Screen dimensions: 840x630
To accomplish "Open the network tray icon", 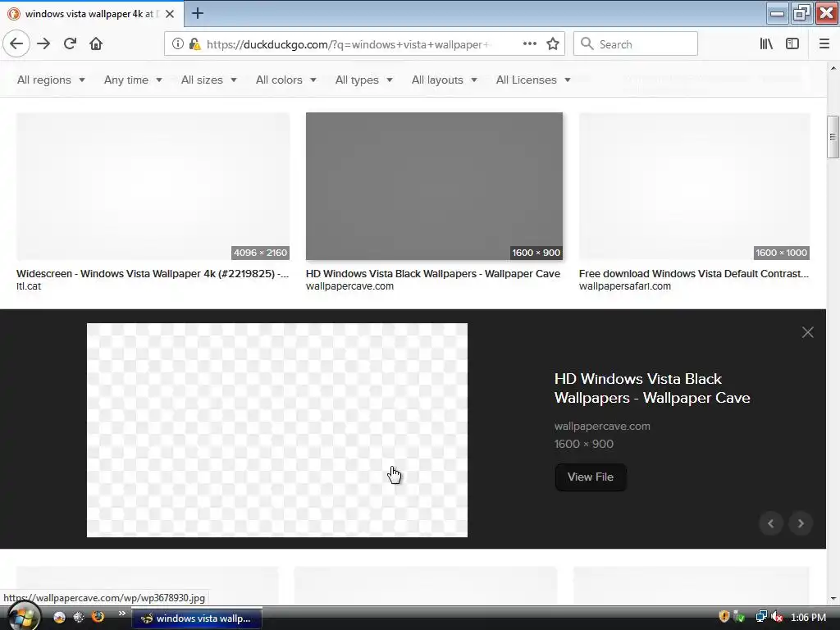I will click(760, 617).
